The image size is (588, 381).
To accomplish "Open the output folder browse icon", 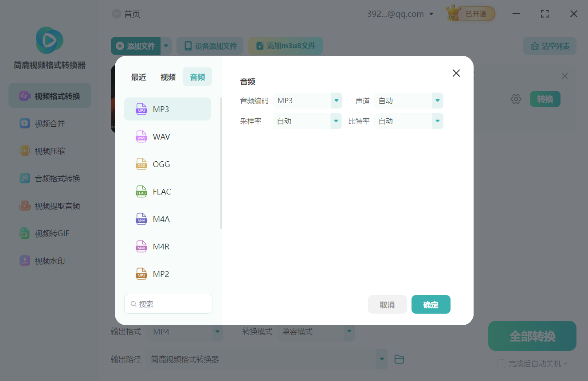I will 399,359.
